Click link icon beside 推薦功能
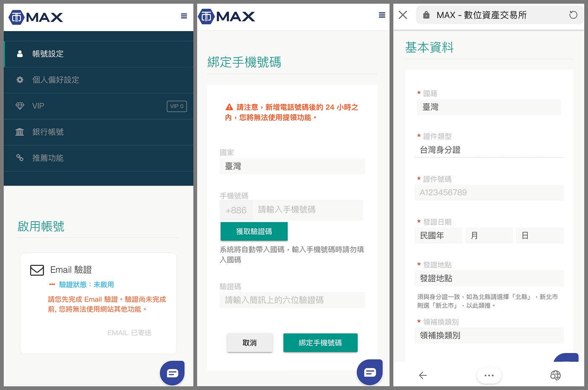 [20, 158]
